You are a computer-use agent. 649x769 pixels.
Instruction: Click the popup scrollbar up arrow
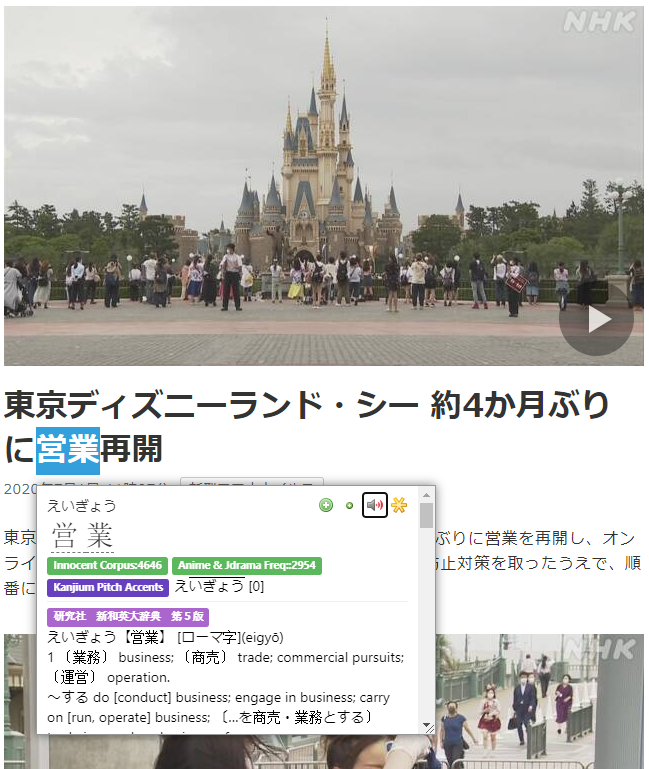[x=426, y=494]
